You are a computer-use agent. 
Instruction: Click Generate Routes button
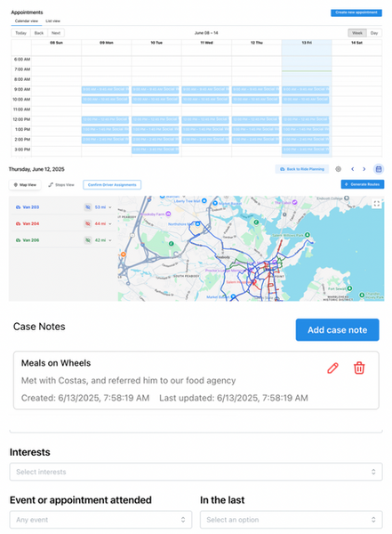pos(363,184)
